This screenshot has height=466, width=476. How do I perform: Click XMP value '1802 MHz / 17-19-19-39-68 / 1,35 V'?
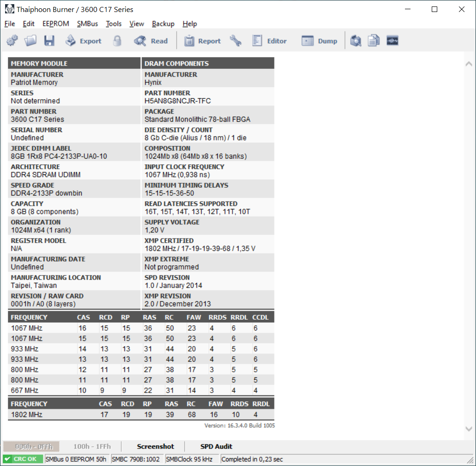coord(200,249)
